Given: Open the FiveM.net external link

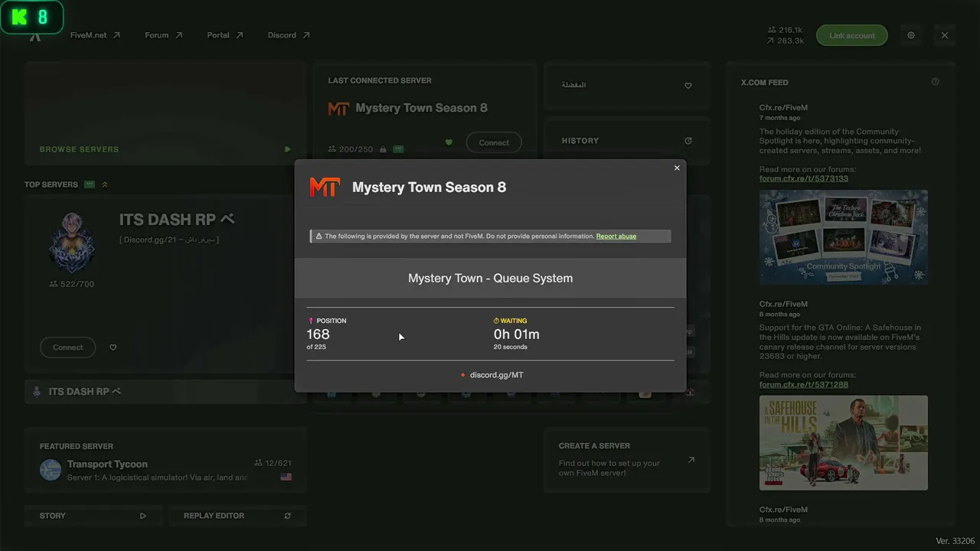Looking at the screenshot, I should [x=95, y=35].
